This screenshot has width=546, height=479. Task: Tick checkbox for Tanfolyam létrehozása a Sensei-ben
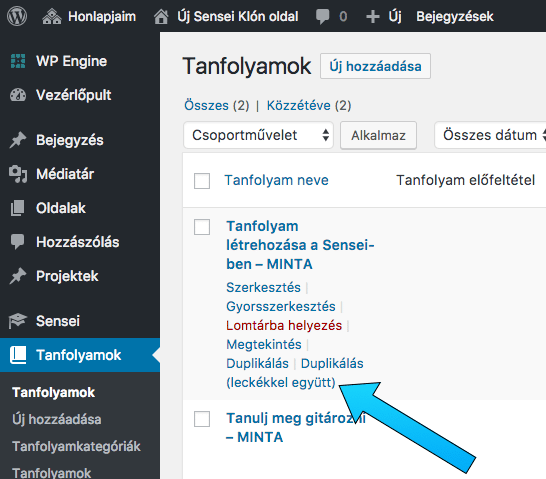pyautogui.click(x=202, y=227)
